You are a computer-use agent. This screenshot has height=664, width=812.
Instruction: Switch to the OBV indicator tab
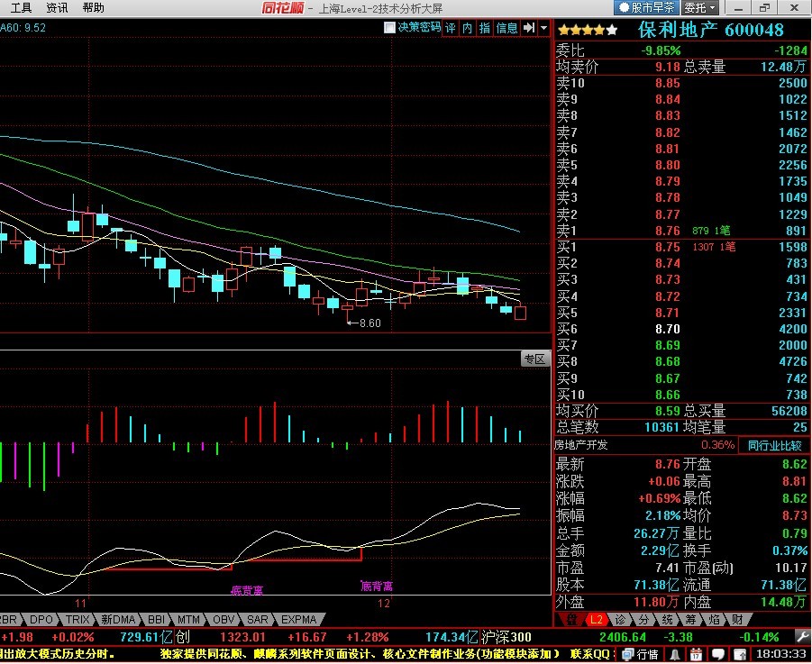(224, 620)
